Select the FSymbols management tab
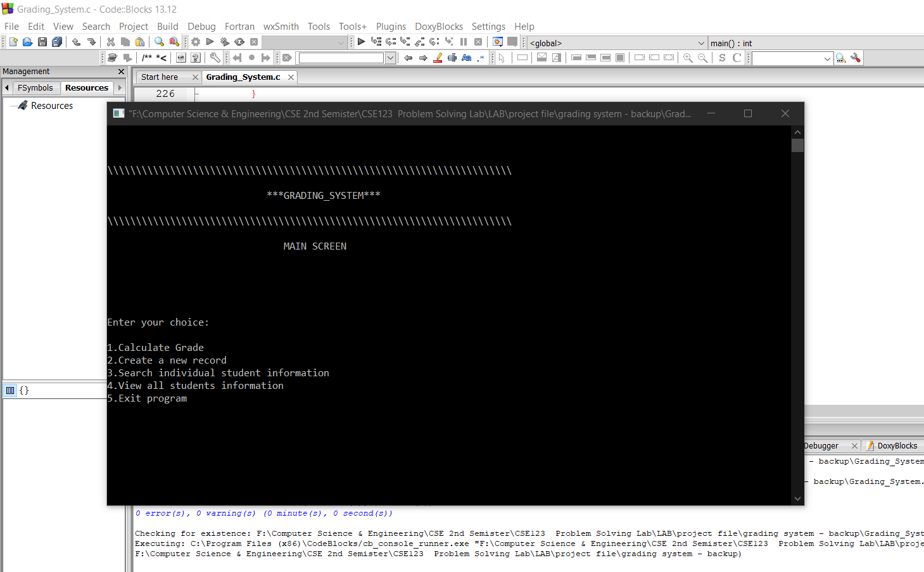Screen dimensions: 924x572 (35, 87)
